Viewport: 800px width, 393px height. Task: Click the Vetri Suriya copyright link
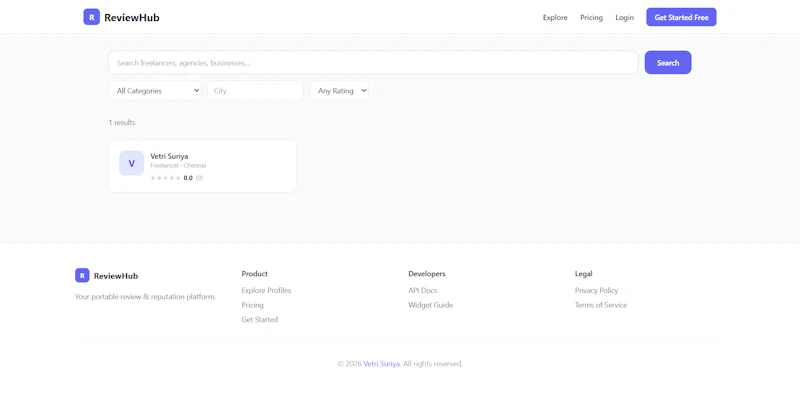pyautogui.click(x=382, y=364)
